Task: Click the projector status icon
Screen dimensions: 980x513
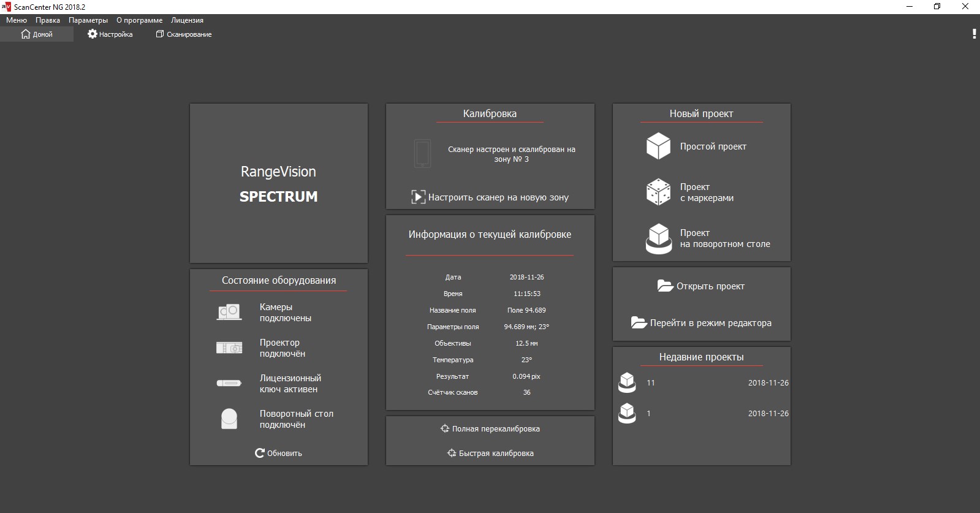Action: 229,348
